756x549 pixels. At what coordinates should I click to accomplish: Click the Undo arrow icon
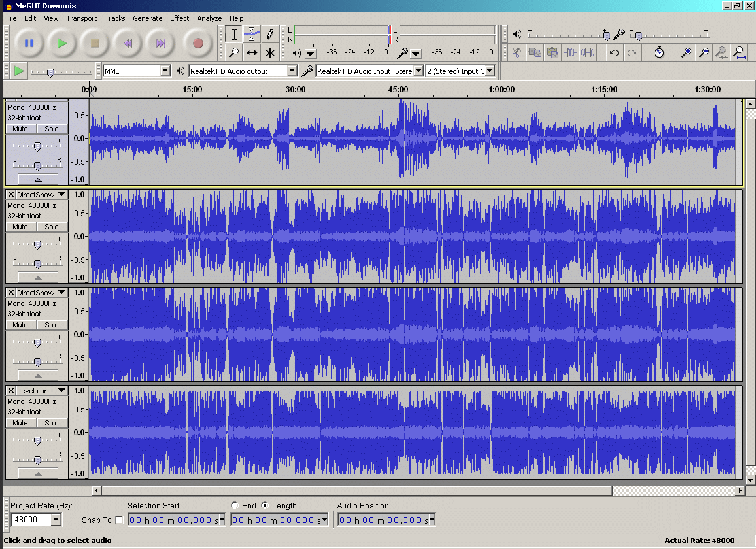(614, 52)
